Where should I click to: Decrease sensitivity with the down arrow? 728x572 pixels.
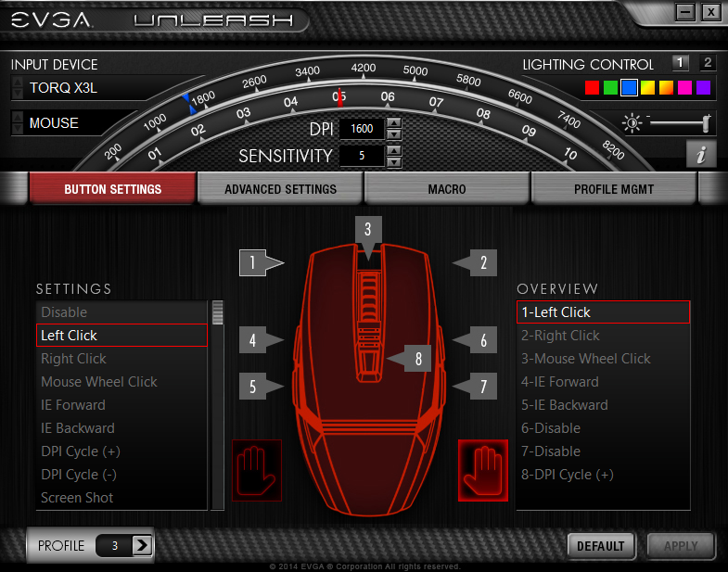coord(394,161)
